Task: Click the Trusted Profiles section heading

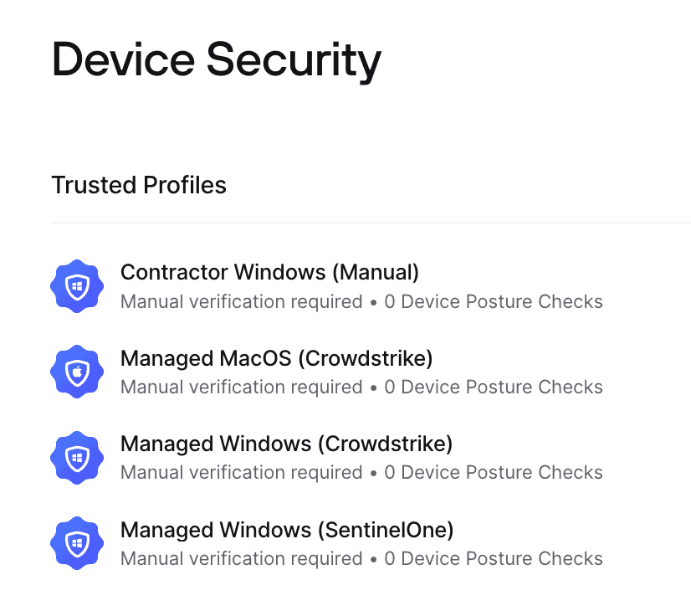Action: [139, 185]
